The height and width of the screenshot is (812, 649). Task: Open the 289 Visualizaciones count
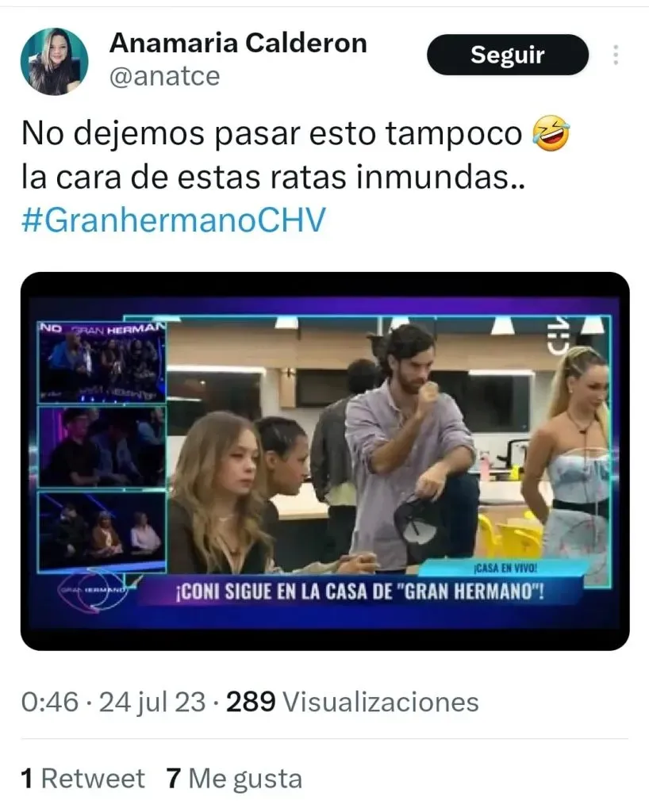(352, 703)
